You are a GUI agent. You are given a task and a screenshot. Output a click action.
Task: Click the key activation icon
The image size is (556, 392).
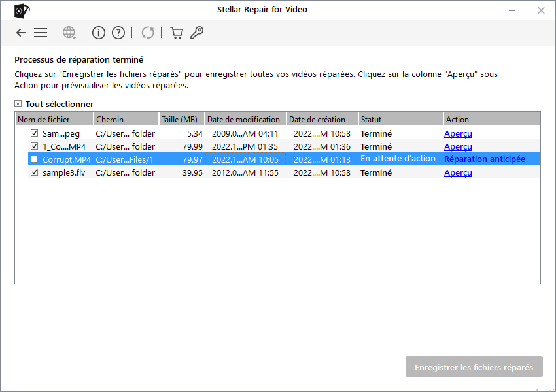tap(196, 33)
